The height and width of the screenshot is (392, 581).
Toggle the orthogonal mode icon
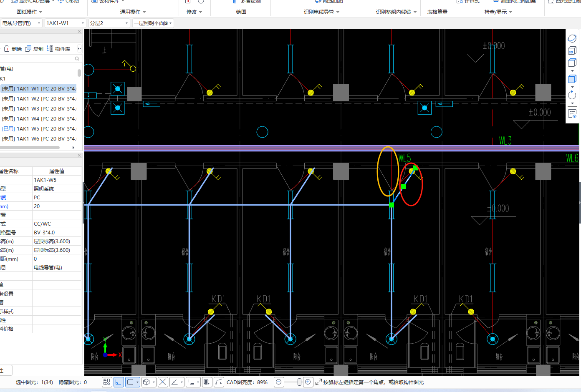[119, 382]
